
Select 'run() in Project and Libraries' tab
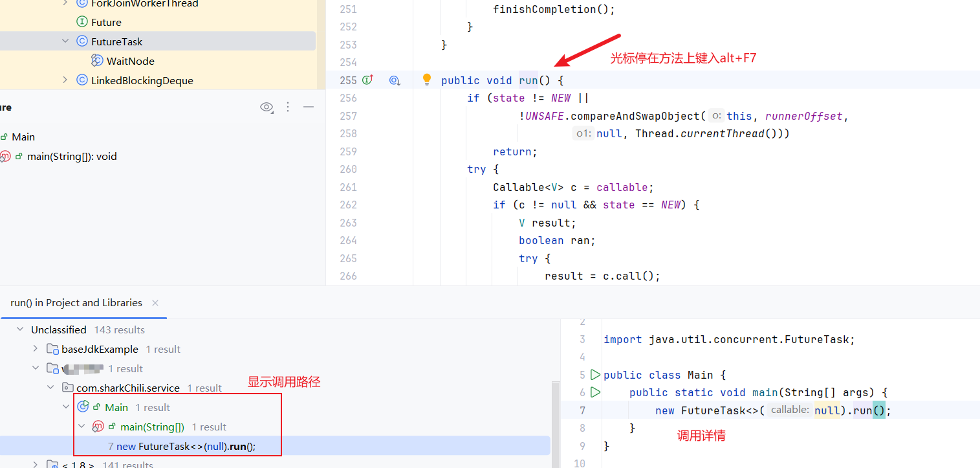click(76, 303)
